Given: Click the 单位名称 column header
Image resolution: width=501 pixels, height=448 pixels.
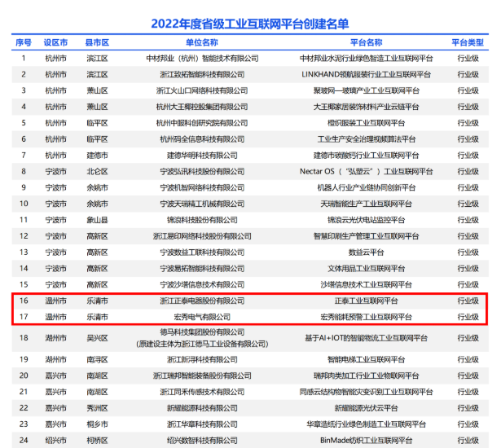Looking at the screenshot, I should (x=202, y=42).
